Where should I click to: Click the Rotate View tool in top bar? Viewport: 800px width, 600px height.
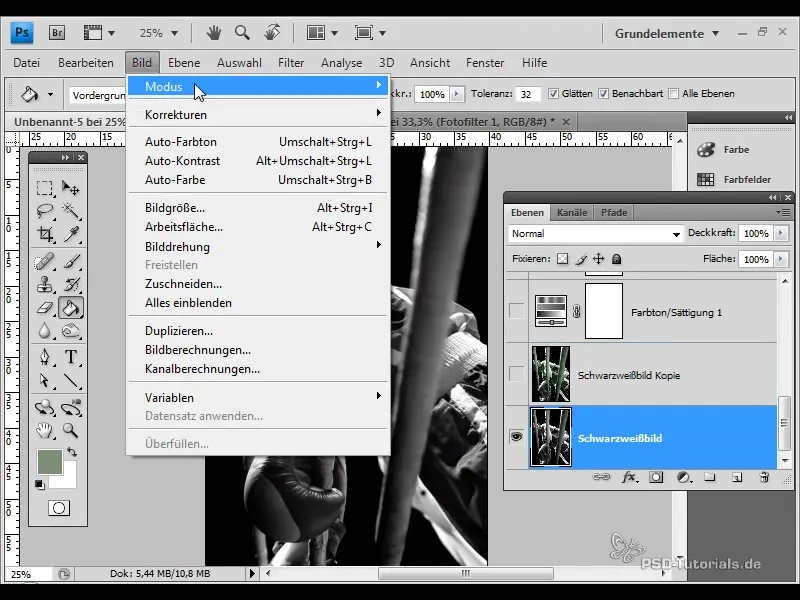click(x=272, y=33)
